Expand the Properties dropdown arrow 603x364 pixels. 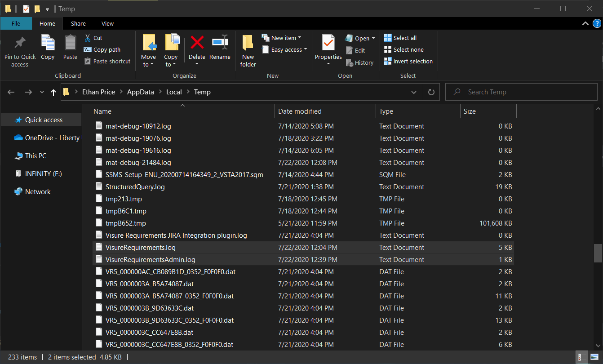[x=328, y=64]
